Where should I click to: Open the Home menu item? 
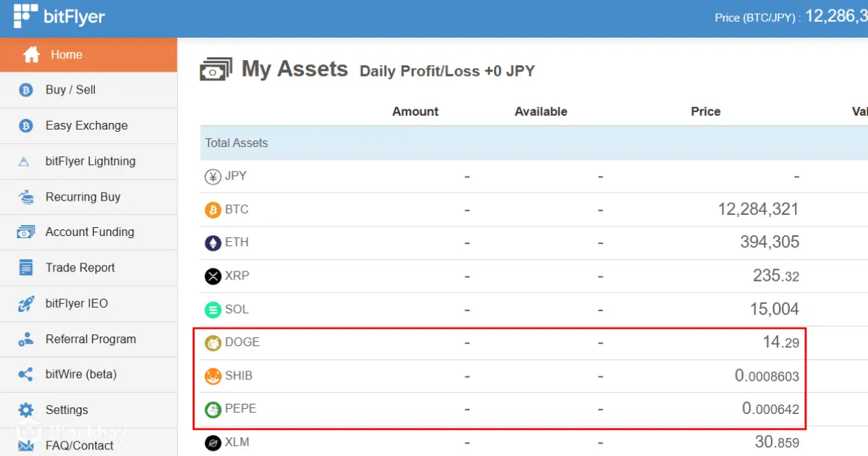click(x=88, y=55)
